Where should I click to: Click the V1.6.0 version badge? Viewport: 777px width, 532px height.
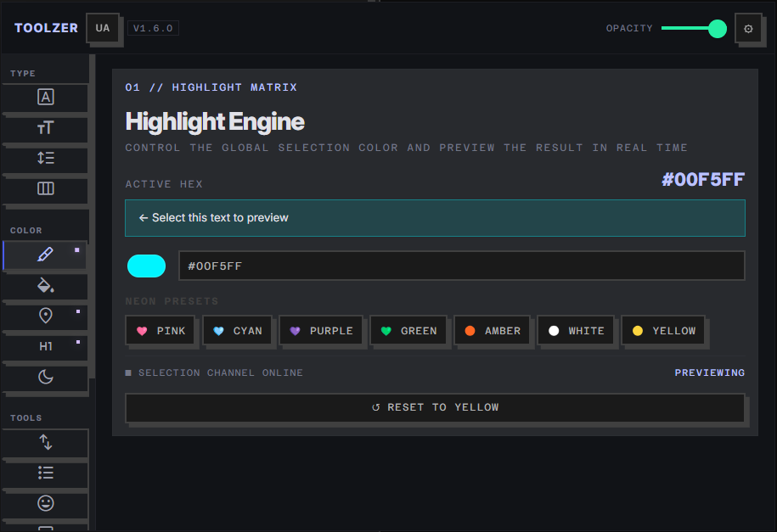click(153, 28)
